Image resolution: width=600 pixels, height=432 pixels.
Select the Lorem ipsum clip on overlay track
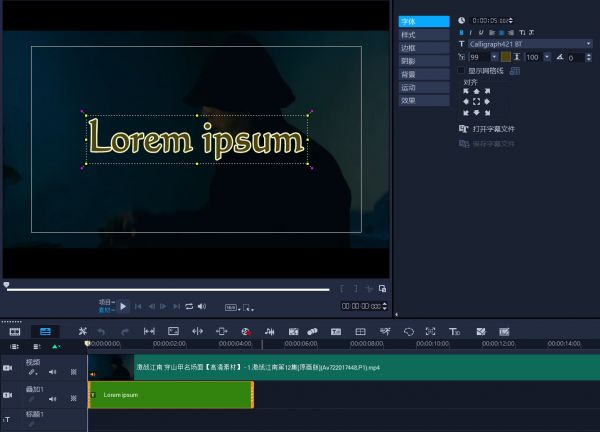click(170, 395)
